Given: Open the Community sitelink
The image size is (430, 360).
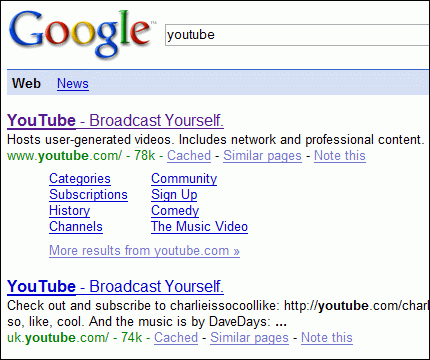Looking at the screenshot, I should (184, 179).
